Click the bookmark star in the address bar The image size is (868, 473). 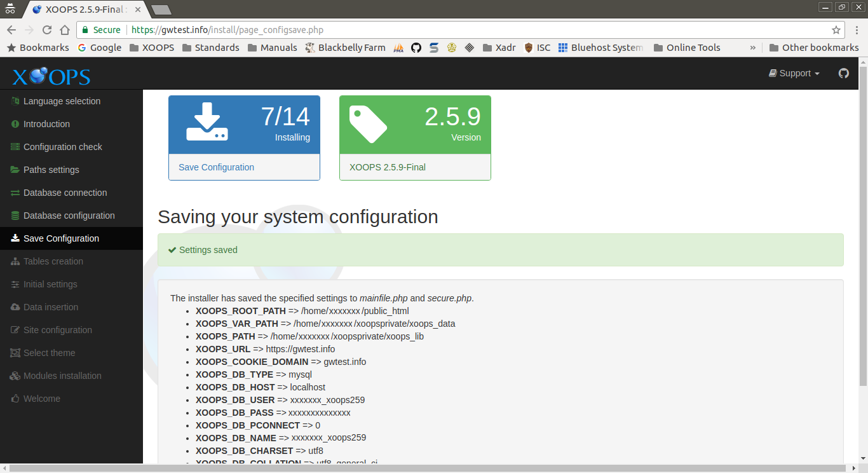(837, 30)
